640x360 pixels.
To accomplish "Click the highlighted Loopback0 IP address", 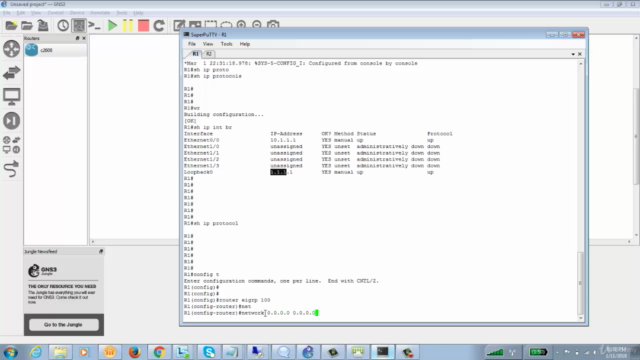I will 281,172.
